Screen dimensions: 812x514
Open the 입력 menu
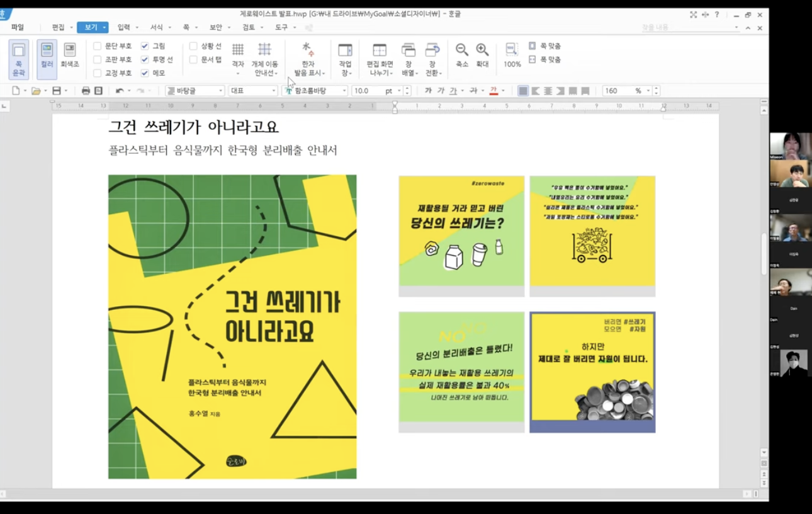click(x=123, y=27)
